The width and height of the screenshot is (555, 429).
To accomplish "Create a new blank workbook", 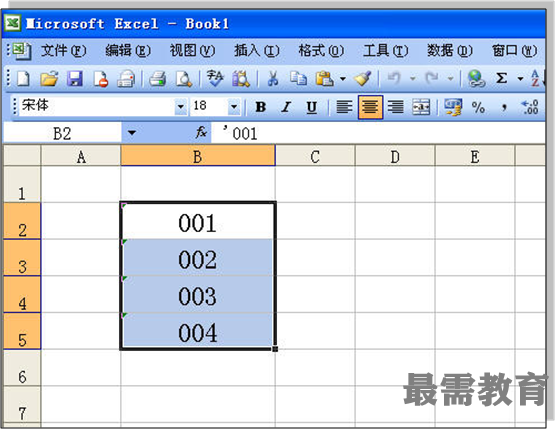I will [23, 78].
